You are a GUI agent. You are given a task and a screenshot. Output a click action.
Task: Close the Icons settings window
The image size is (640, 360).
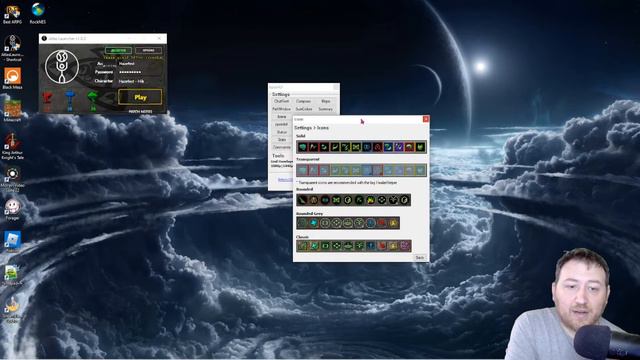(x=426, y=119)
